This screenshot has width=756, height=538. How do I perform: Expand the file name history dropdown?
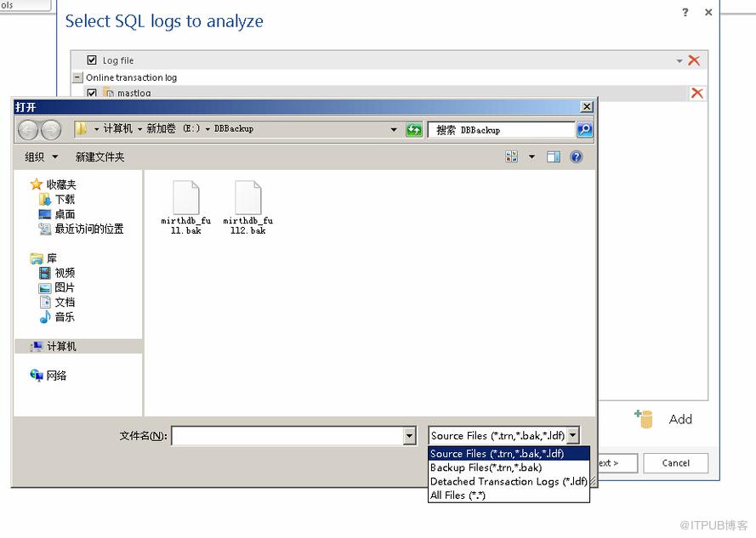[409, 436]
